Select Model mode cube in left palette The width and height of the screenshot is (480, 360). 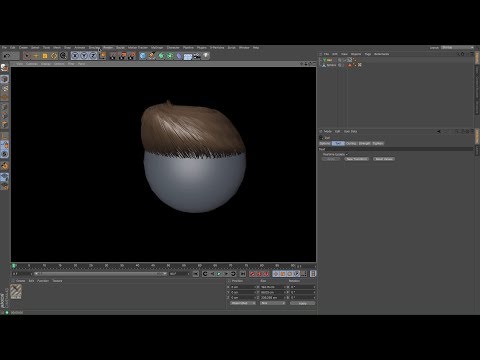[4, 79]
